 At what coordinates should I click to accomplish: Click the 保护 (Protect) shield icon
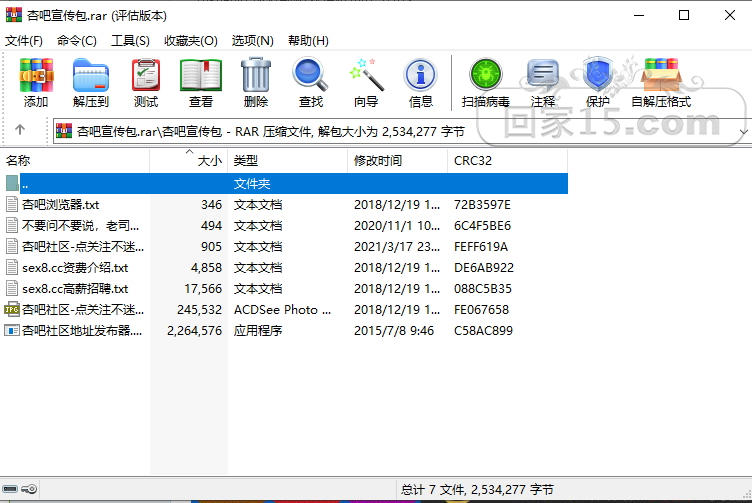pyautogui.click(x=598, y=74)
